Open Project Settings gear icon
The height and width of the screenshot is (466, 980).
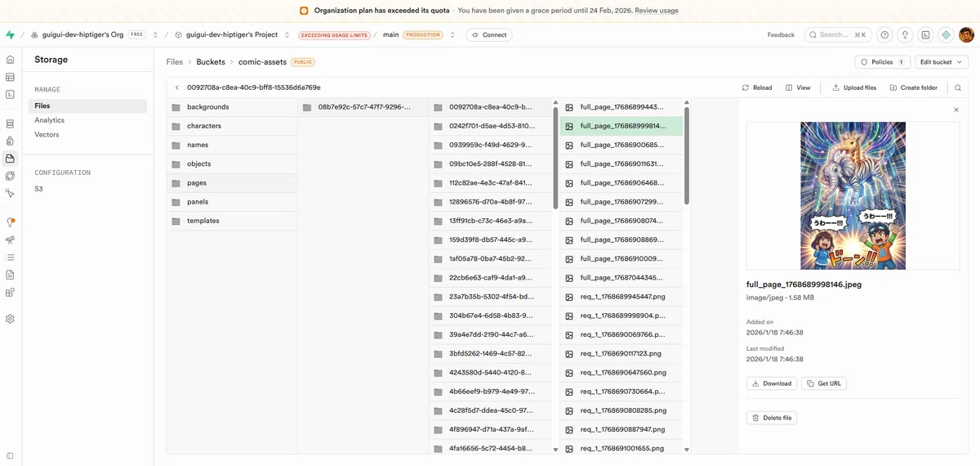click(10, 319)
